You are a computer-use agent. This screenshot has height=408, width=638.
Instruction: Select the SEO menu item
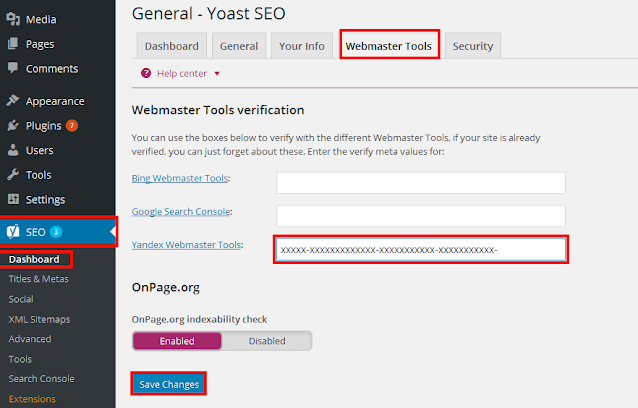58,232
